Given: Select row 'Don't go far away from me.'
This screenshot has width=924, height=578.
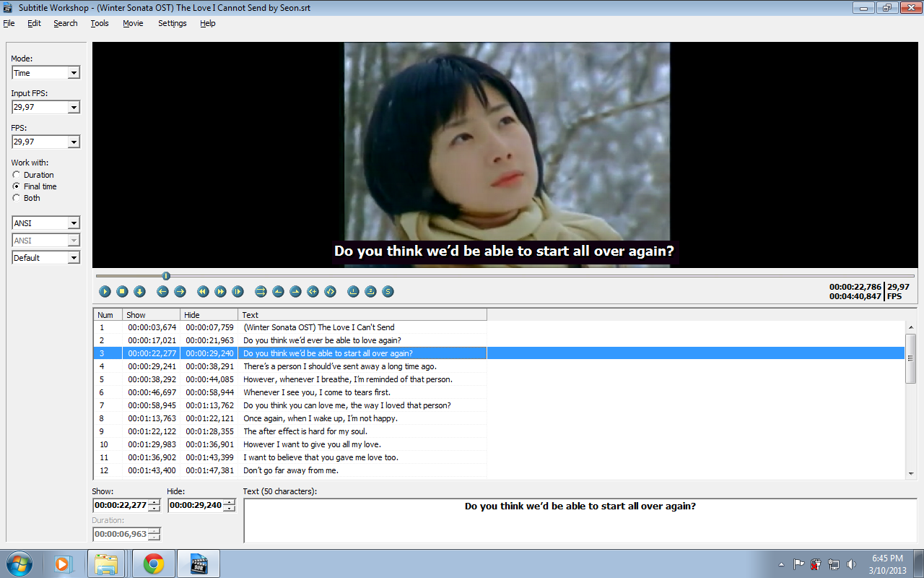Looking at the screenshot, I should [x=499, y=470].
